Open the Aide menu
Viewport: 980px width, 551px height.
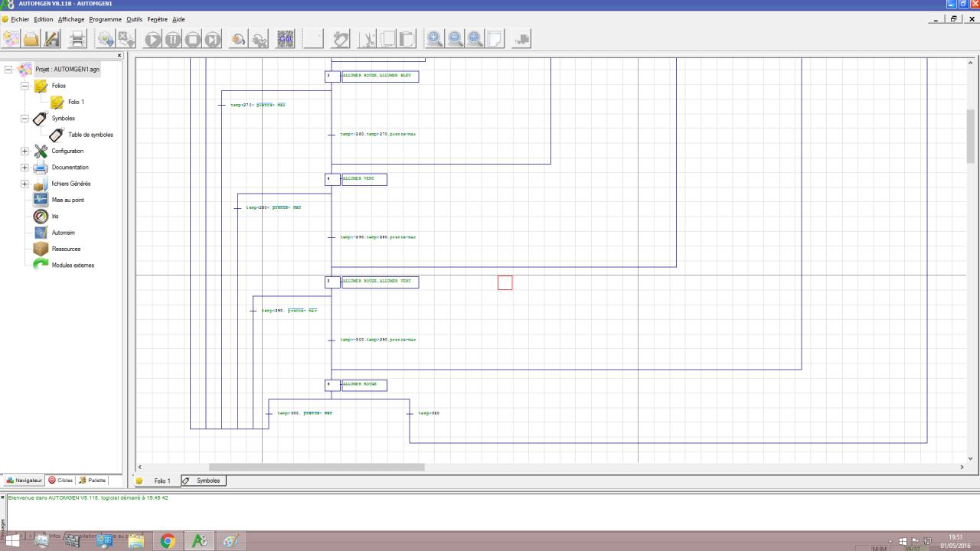[178, 19]
